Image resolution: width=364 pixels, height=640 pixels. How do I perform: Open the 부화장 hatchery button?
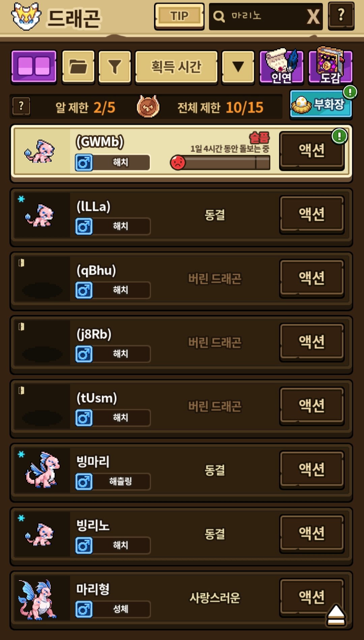pyautogui.click(x=321, y=104)
